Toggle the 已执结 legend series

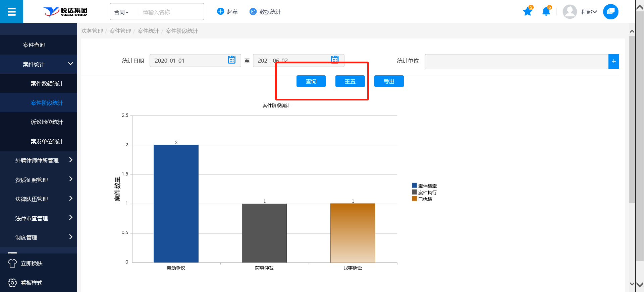[422, 199]
